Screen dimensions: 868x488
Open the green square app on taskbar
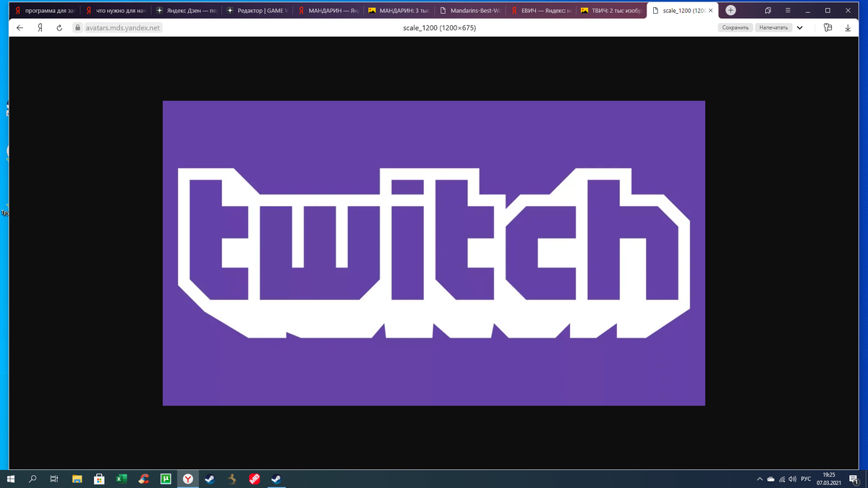tap(166, 479)
